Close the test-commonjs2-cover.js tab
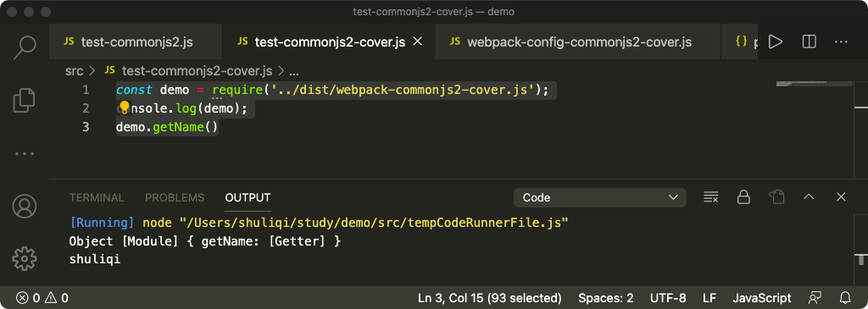Image resolution: width=868 pixels, height=309 pixels. (418, 41)
